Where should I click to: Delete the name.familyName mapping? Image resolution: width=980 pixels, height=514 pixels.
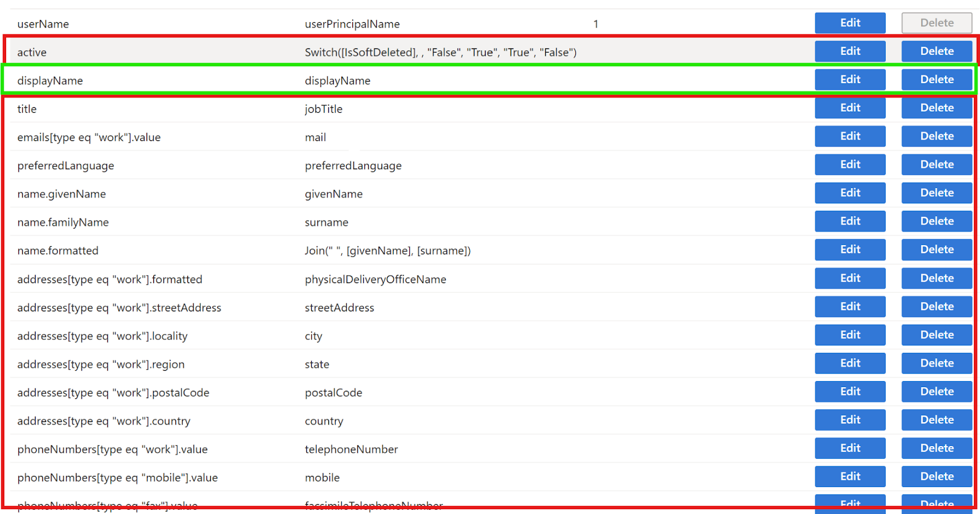(937, 221)
